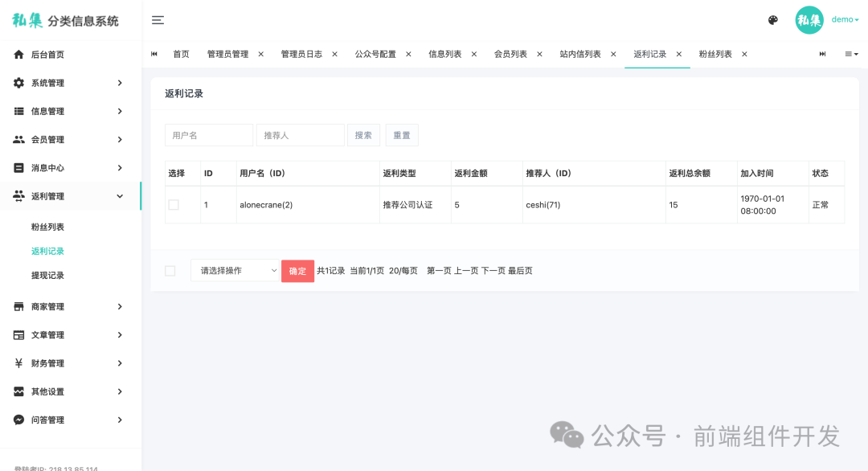
Task: Open tab options menu icon at right
Action: click(x=851, y=54)
